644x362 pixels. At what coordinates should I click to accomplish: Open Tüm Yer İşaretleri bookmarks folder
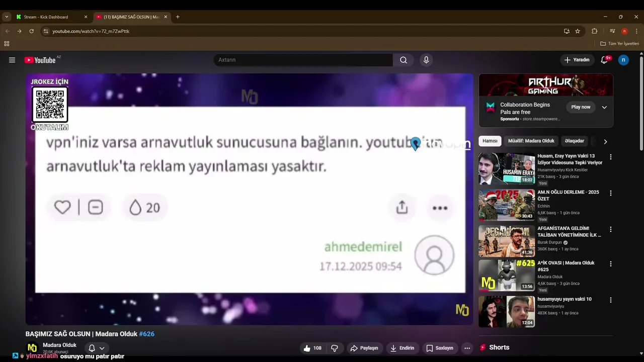click(619, 44)
